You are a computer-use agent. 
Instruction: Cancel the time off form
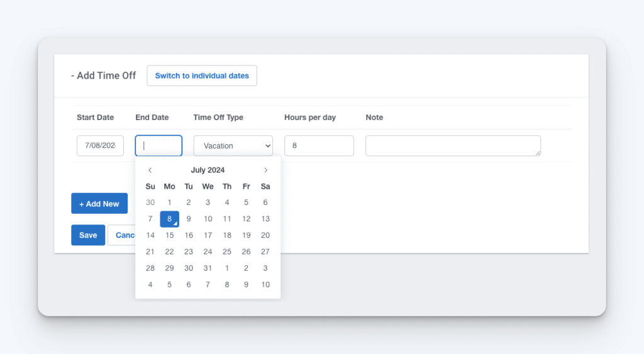click(121, 235)
